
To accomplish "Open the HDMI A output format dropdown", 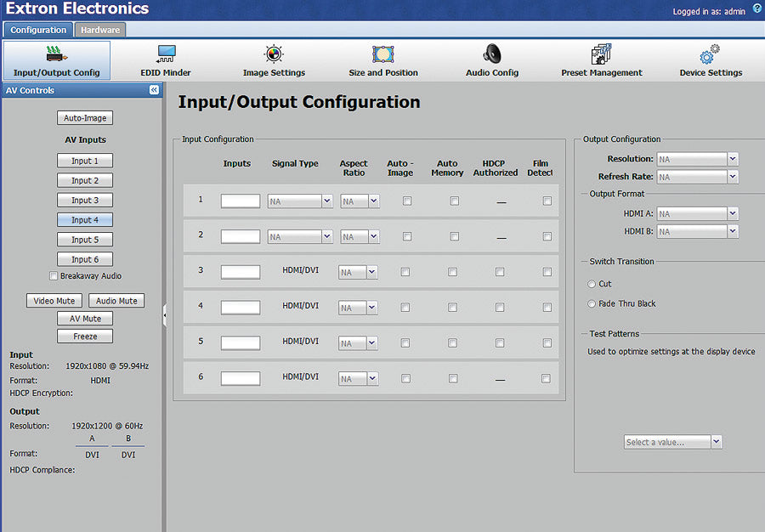I will coord(698,213).
